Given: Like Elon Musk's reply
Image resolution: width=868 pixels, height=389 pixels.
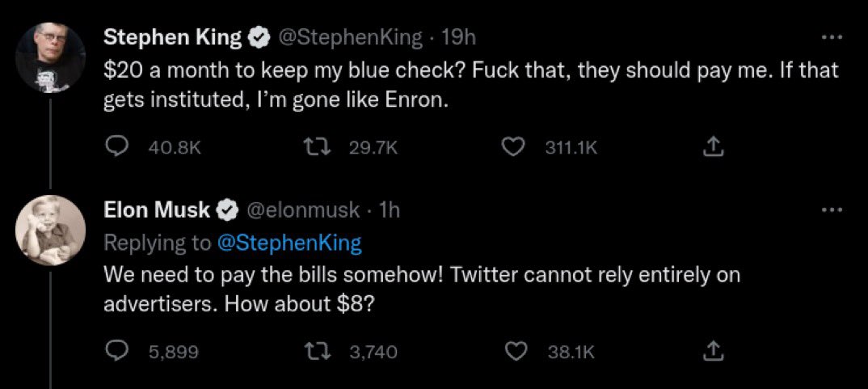Looking at the screenshot, I should pos(514,351).
